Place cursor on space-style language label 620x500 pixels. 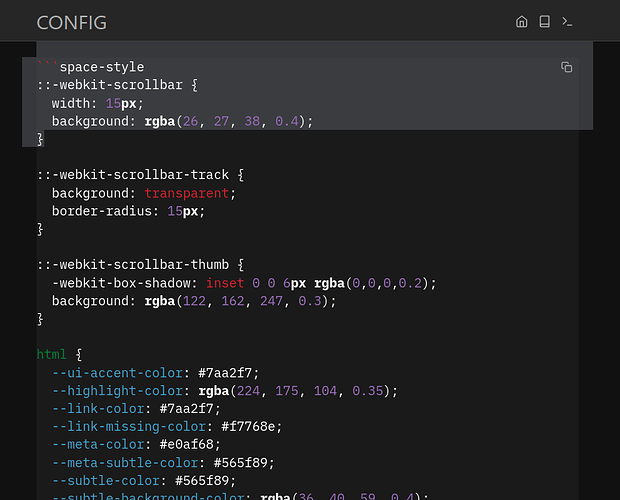(x=101, y=67)
